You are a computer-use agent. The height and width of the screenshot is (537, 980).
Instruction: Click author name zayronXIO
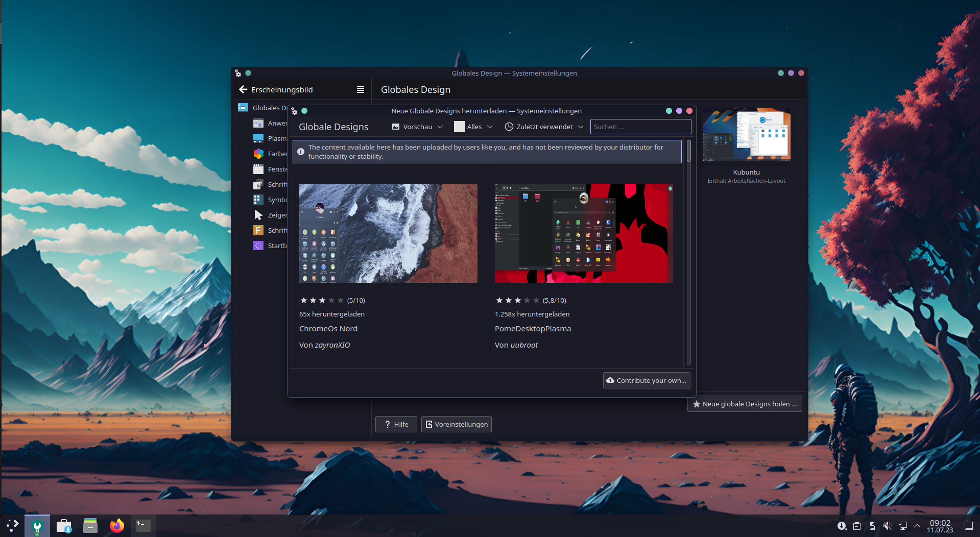click(x=332, y=345)
